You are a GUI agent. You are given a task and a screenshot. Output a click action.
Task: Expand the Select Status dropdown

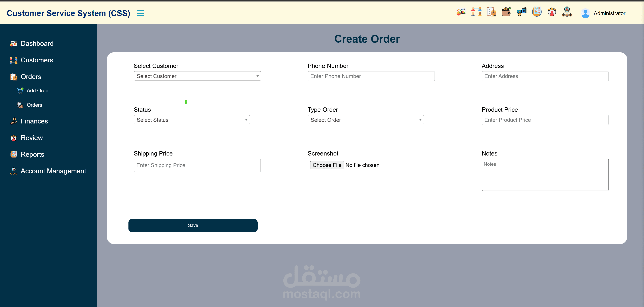(192, 120)
